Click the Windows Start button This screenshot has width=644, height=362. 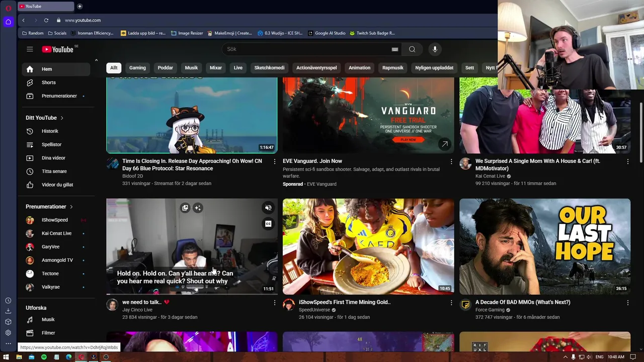6,357
